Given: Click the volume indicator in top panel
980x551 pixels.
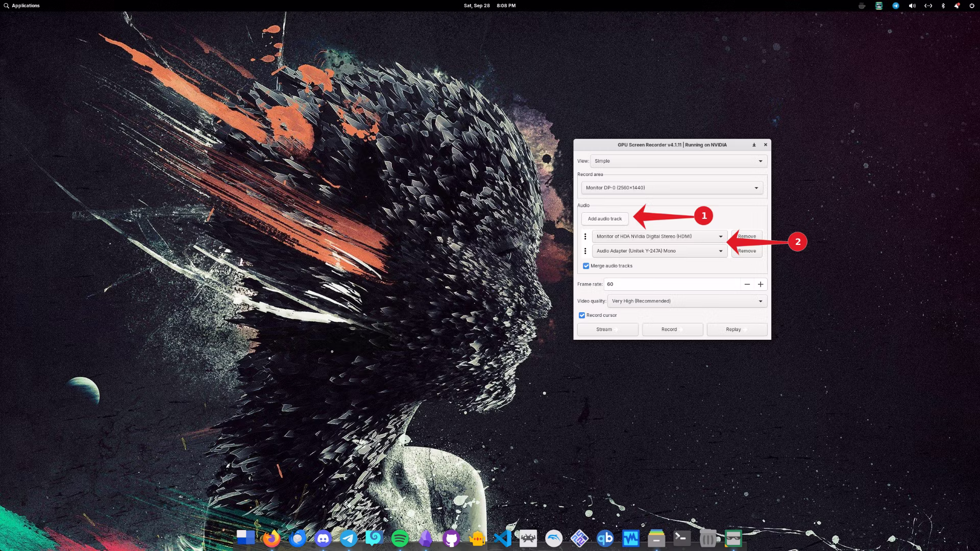Looking at the screenshot, I should (912, 6).
